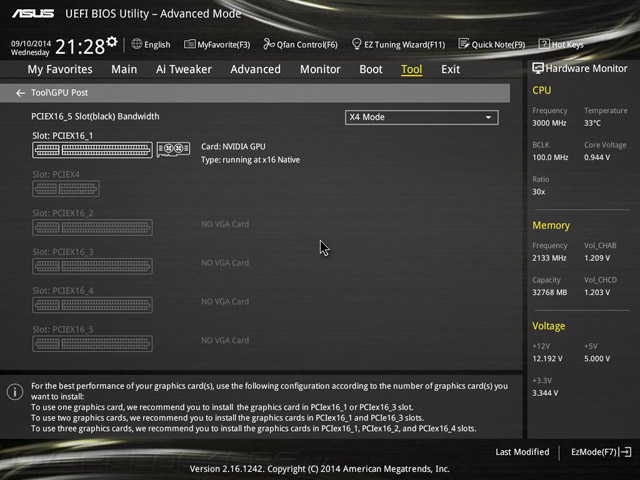Image resolution: width=640 pixels, height=480 pixels.
Task: Switch to the Ai Tweaker tab
Action: point(184,69)
